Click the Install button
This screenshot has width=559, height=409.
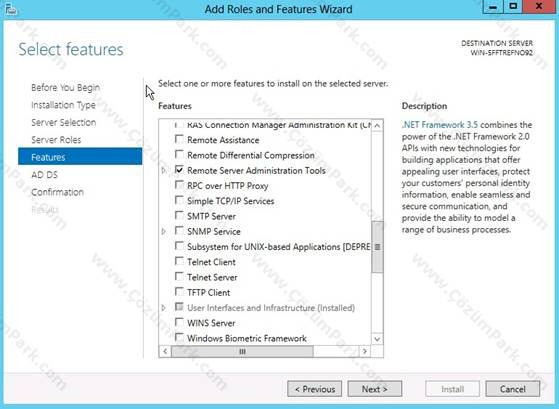[452, 389]
